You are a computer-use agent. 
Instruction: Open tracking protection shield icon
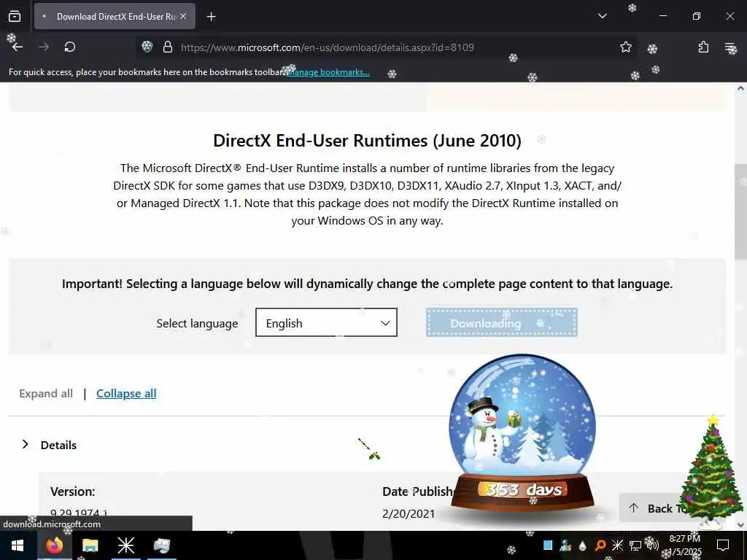[x=147, y=47]
